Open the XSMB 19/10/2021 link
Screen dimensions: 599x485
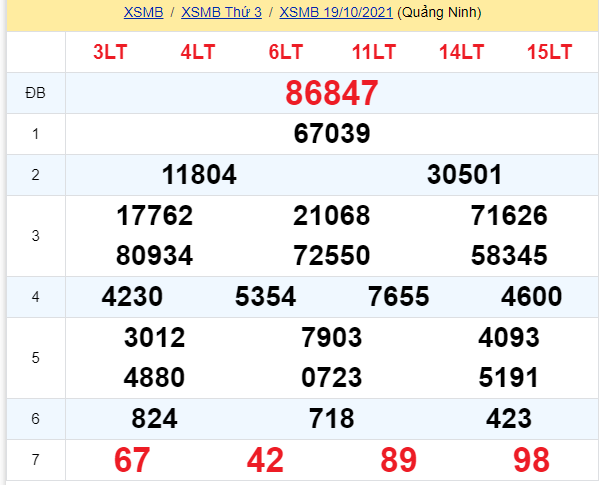[336, 13]
